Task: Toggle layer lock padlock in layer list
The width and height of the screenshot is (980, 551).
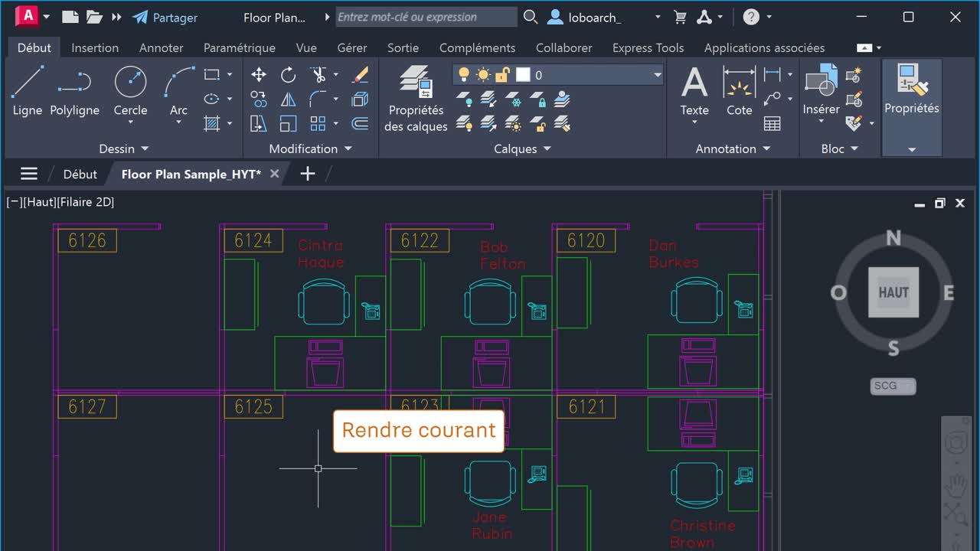Action: coord(502,74)
